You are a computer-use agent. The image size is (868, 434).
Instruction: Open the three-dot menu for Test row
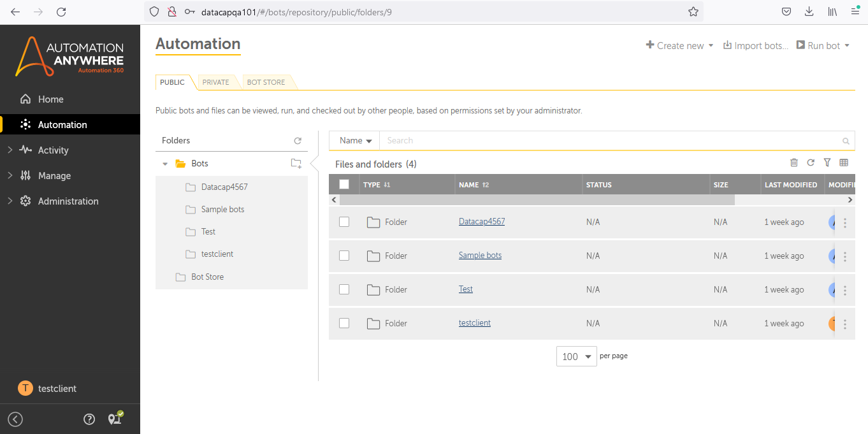845,291
